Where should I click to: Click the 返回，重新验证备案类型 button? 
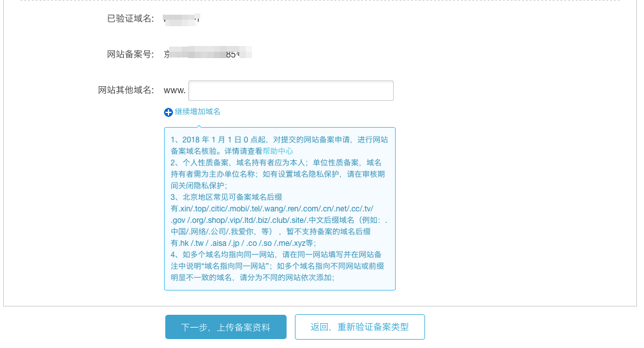point(359,327)
